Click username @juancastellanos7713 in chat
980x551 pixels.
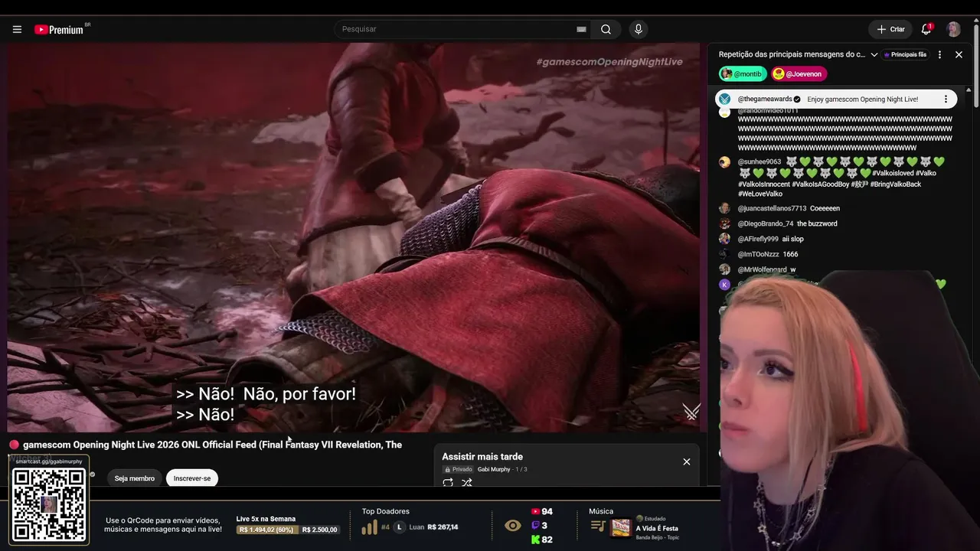point(772,208)
